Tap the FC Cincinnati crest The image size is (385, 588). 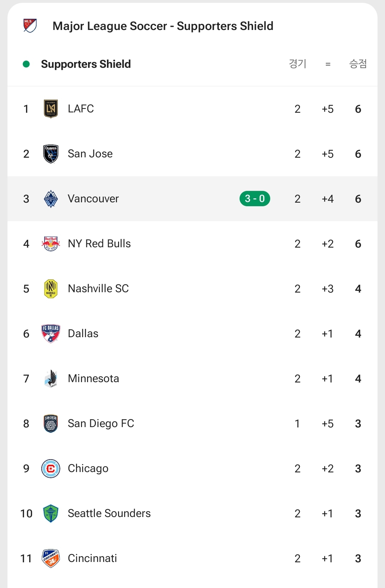point(51,558)
